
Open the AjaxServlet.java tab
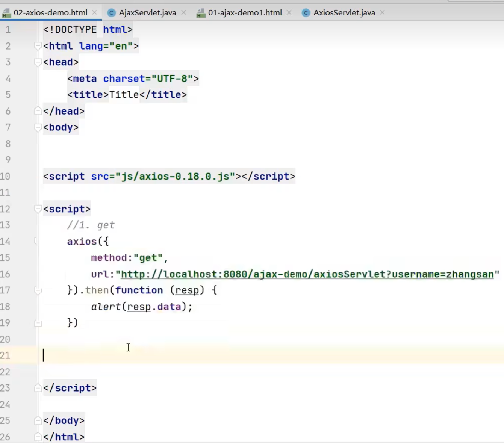(147, 12)
